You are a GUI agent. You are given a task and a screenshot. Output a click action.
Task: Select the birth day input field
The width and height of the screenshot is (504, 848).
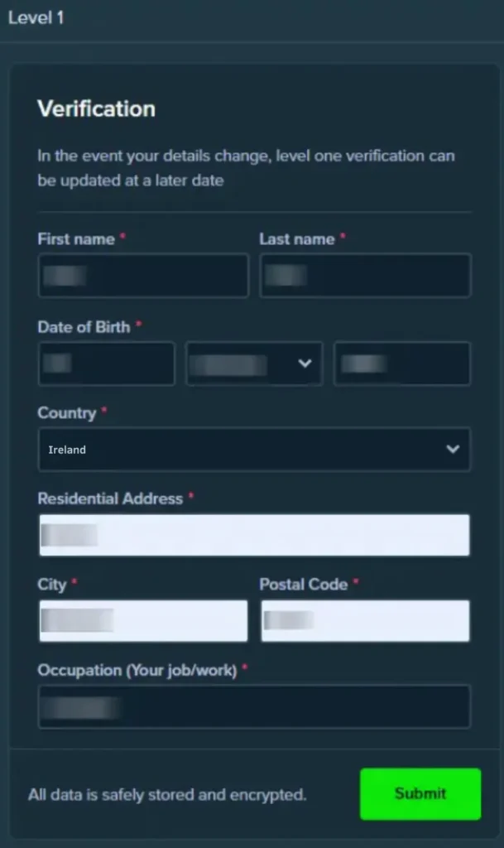[x=106, y=364]
